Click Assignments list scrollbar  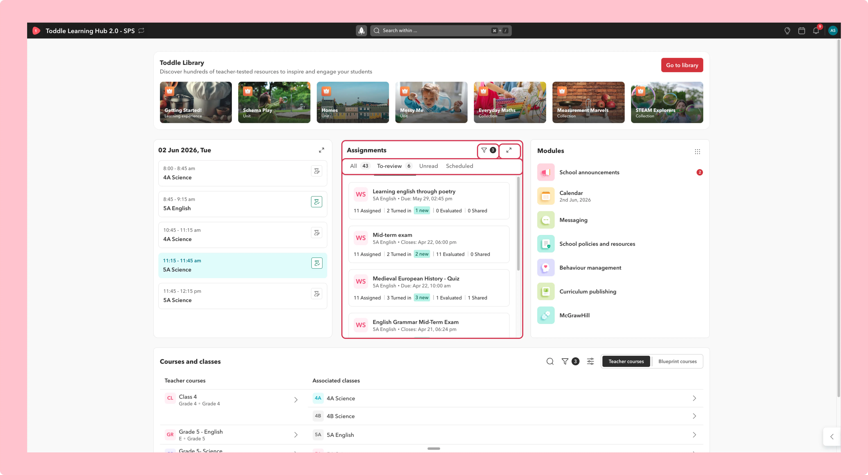(518, 224)
